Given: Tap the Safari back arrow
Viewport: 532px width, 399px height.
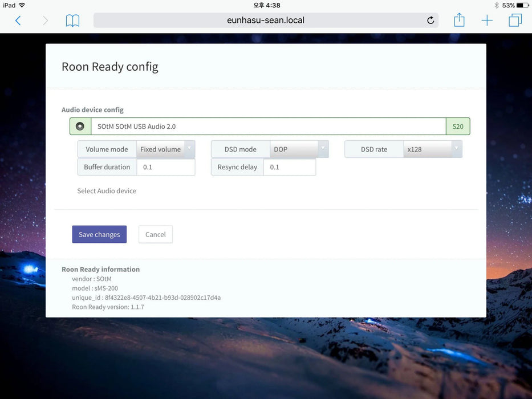Looking at the screenshot, I should (18, 21).
